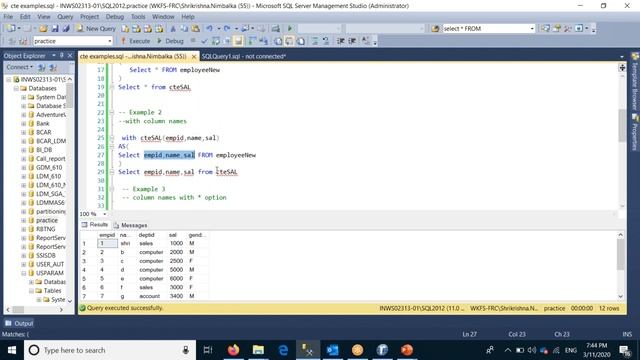Click the Template Browser side tab
Image resolution: width=640 pixels, height=360 pixels.
pos(635,82)
